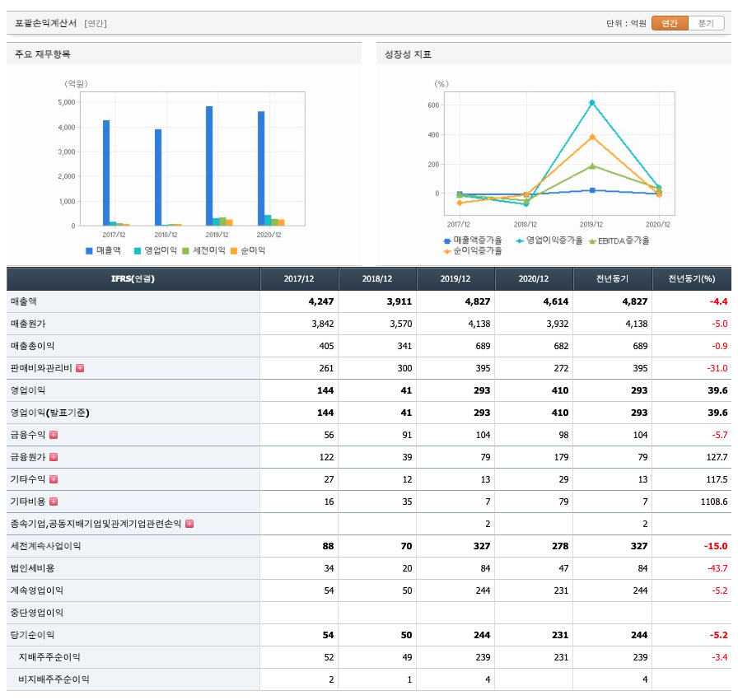Select the 포괄손익계산서 section title
This screenshot has height=700, width=738.
45,23
